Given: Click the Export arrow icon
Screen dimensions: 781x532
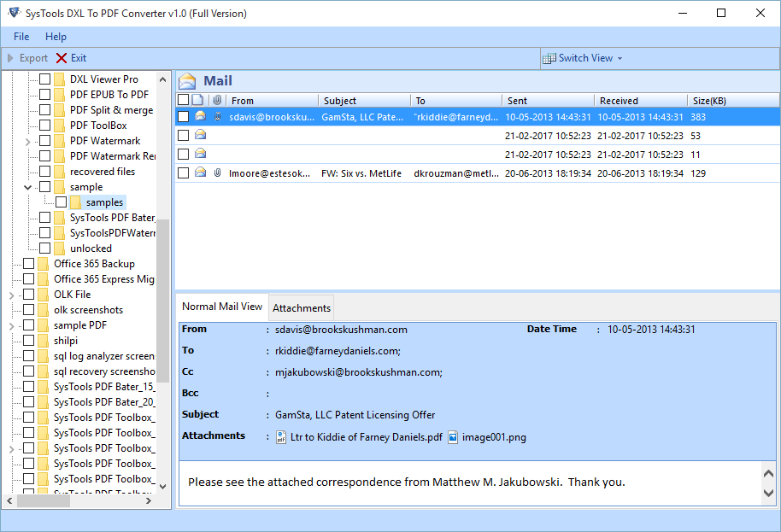Looking at the screenshot, I should click(9, 58).
